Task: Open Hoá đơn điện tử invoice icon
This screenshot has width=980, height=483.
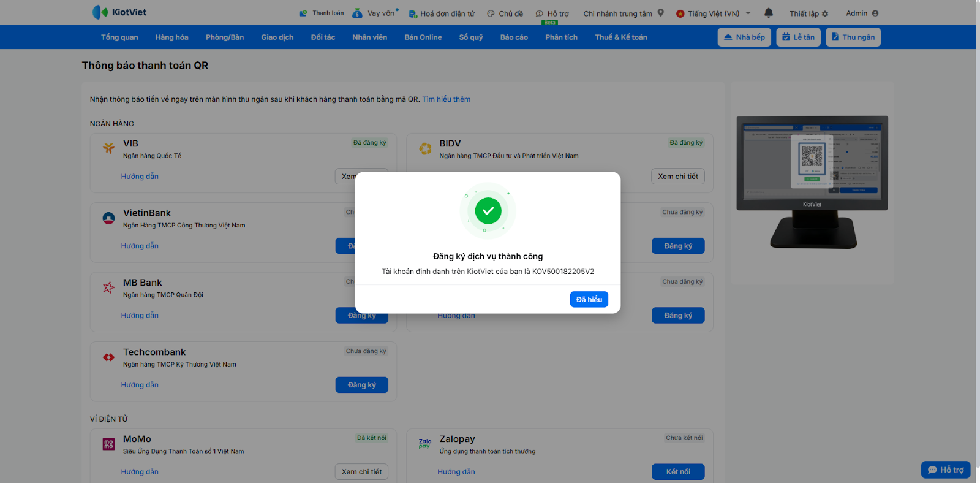Action: point(413,13)
